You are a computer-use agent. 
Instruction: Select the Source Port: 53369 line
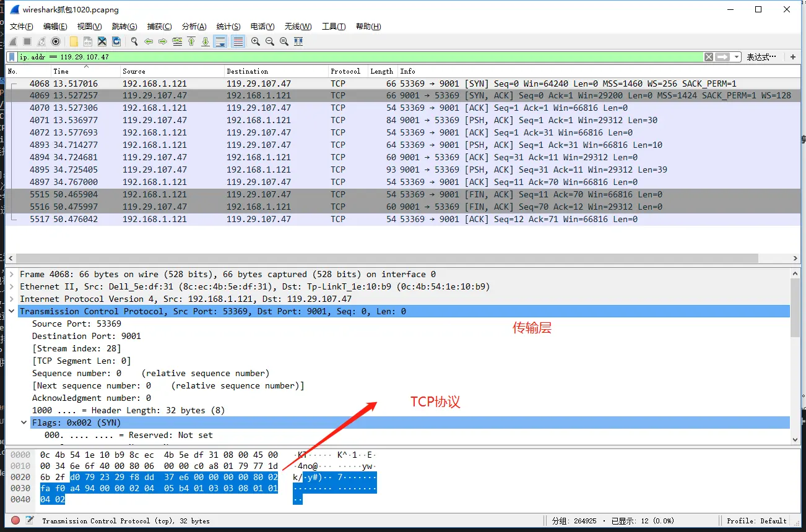tap(77, 324)
